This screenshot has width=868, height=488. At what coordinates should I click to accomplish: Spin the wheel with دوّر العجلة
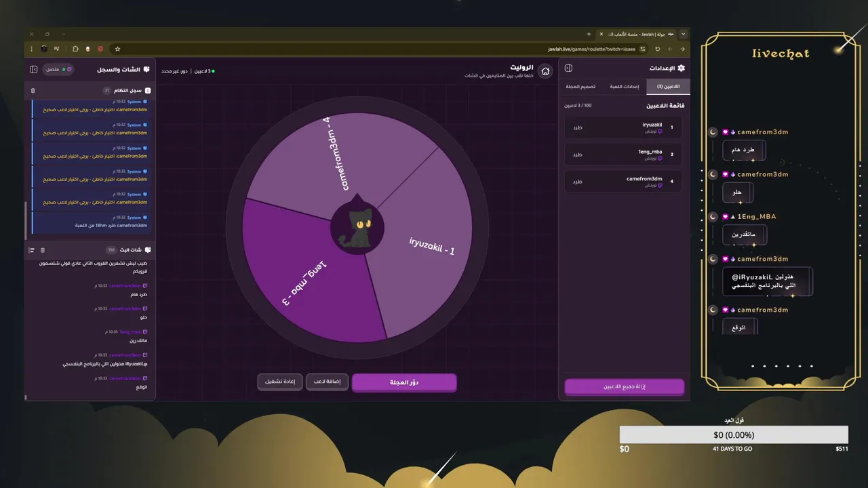tap(404, 382)
